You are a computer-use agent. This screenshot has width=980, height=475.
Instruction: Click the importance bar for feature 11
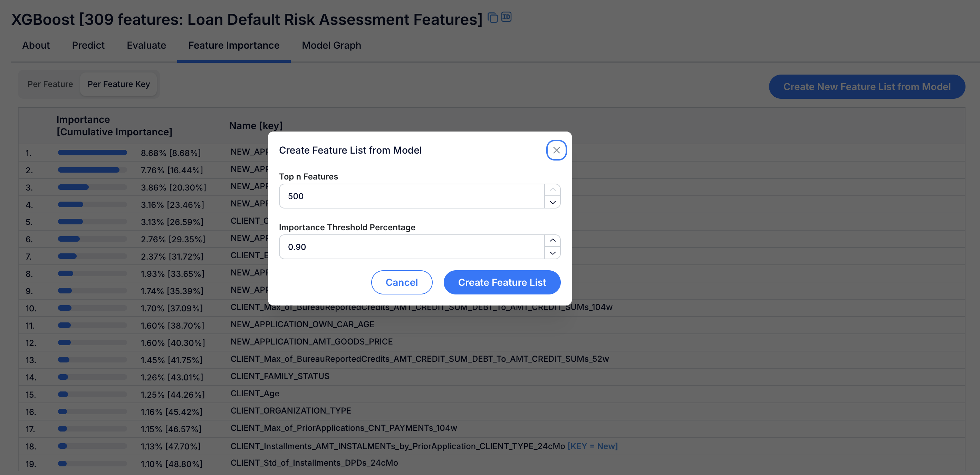point(92,325)
